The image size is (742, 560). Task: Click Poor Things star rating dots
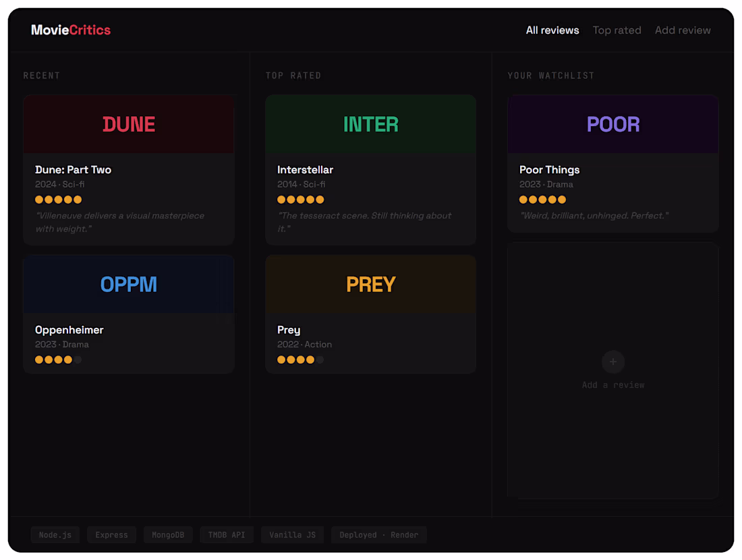pyautogui.click(x=542, y=199)
